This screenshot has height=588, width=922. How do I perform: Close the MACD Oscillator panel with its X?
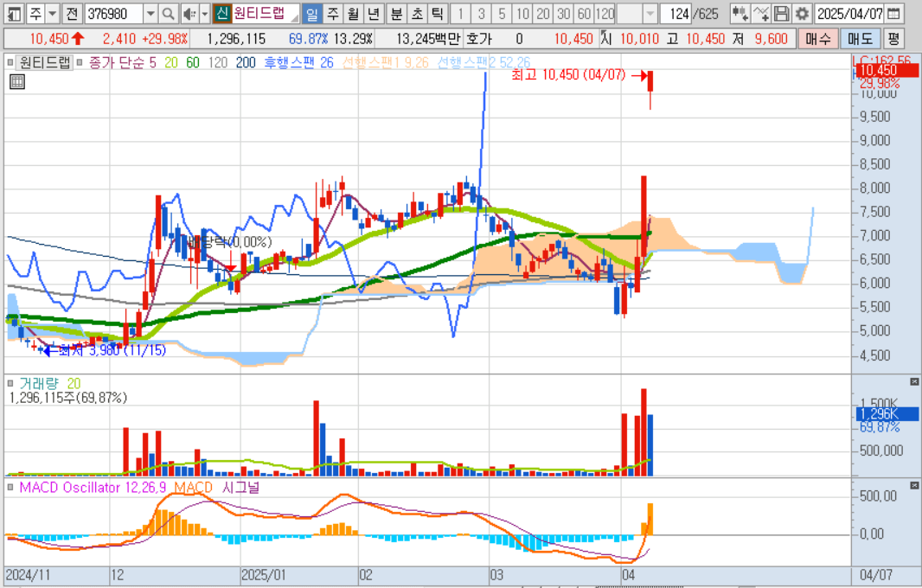(914, 485)
